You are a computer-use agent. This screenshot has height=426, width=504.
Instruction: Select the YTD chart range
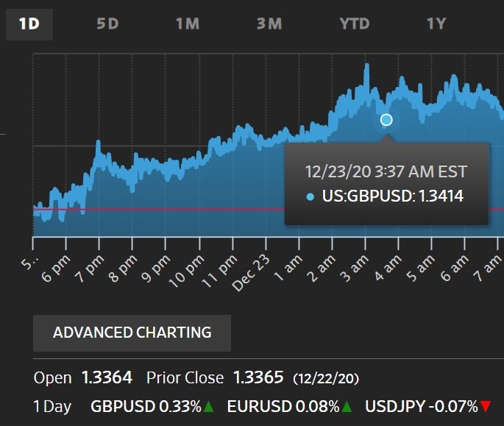(354, 24)
